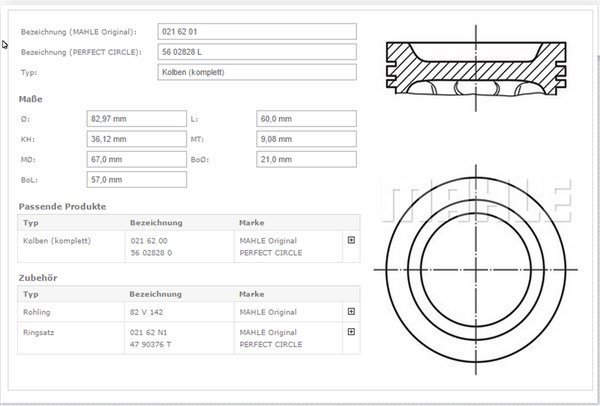Select the MØ field with 67,0 mm
This screenshot has height=406, width=600.
[137, 159]
